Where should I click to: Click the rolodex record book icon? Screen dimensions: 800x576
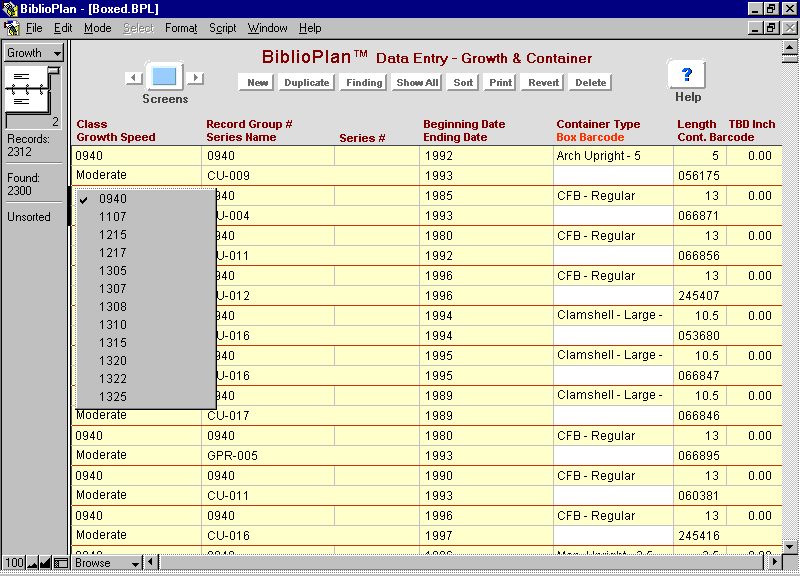33,91
